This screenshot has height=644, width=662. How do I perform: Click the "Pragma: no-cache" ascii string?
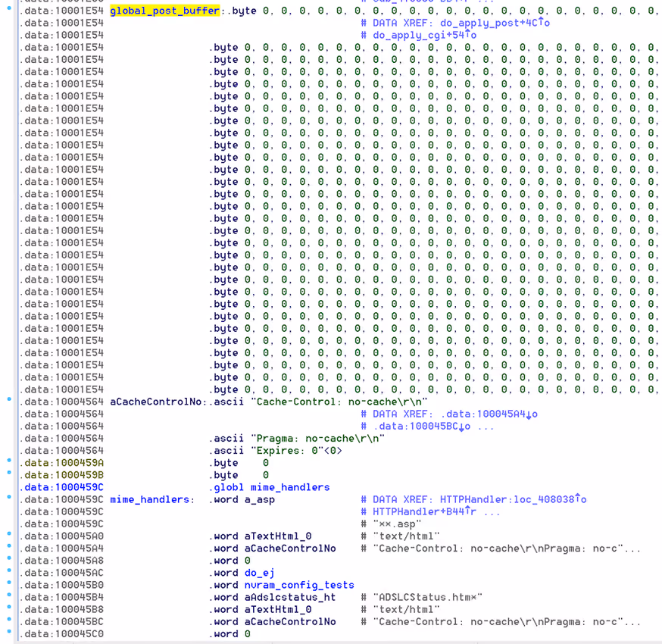(x=317, y=439)
